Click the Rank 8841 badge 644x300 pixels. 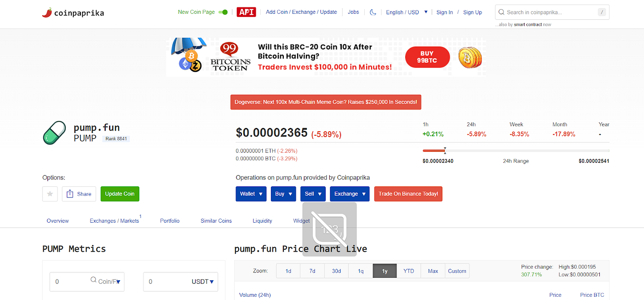(116, 138)
